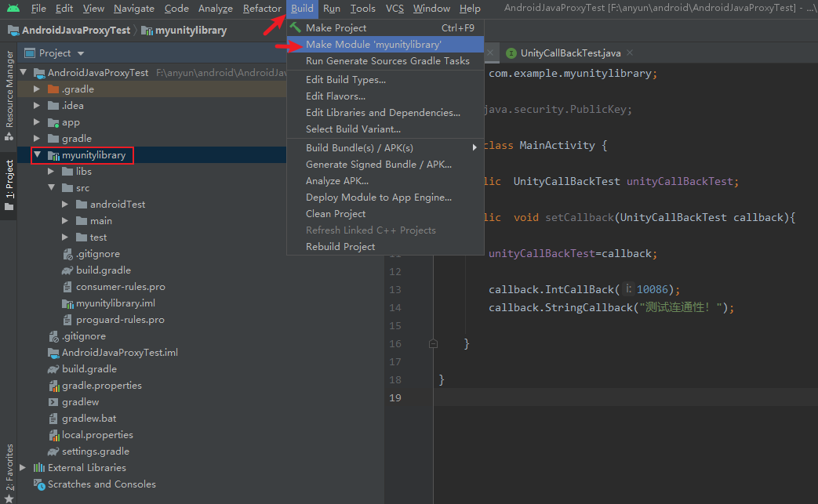Click the fold marker at line 16
Image resolution: width=818 pixels, height=504 pixels.
[433, 344]
